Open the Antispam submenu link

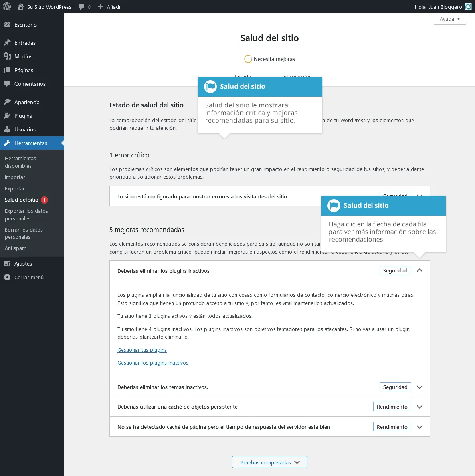tap(16, 248)
